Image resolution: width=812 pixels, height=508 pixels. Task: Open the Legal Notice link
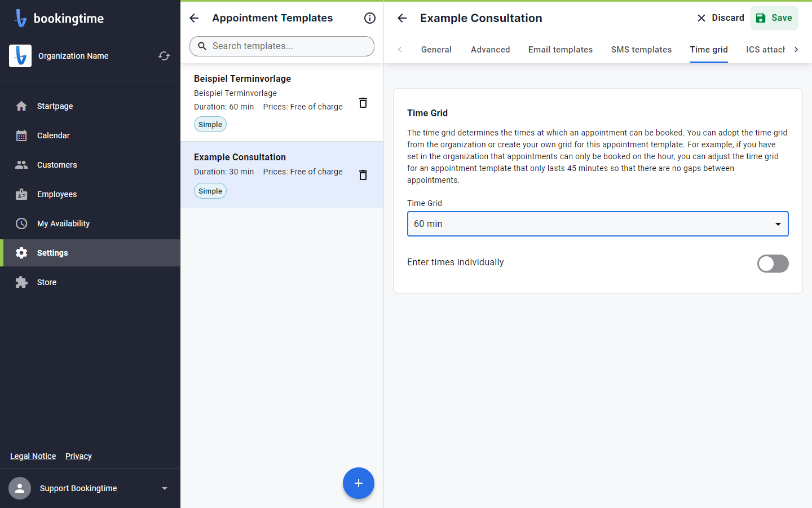pos(33,456)
